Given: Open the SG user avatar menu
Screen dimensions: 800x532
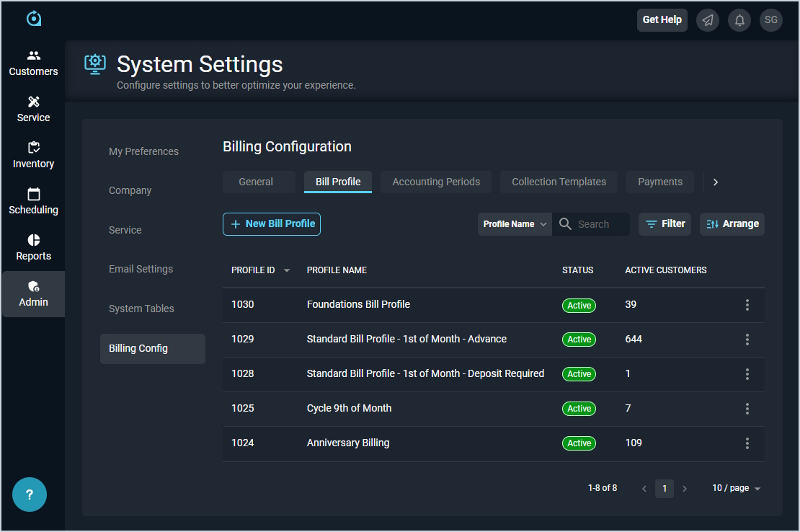Looking at the screenshot, I should (x=771, y=20).
